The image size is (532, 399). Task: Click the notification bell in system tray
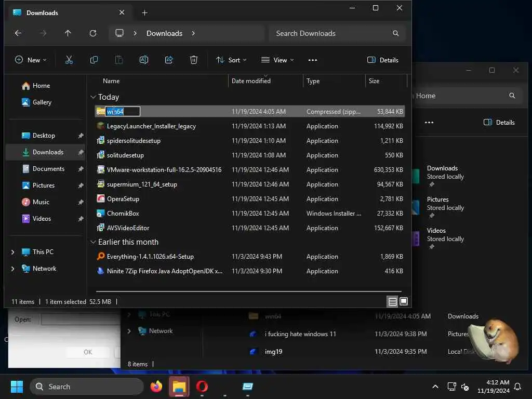click(x=517, y=387)
